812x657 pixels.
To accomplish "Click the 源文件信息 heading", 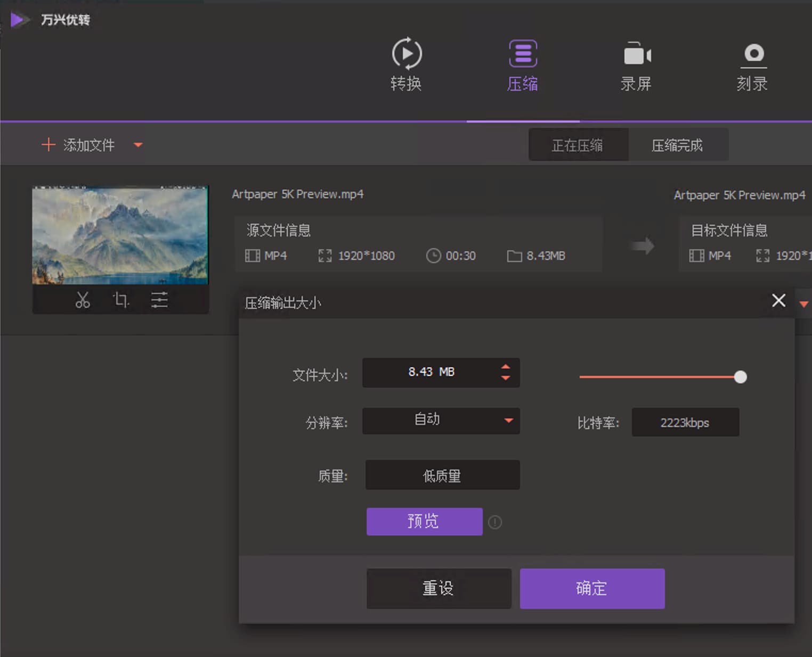I will pos(279,230).
